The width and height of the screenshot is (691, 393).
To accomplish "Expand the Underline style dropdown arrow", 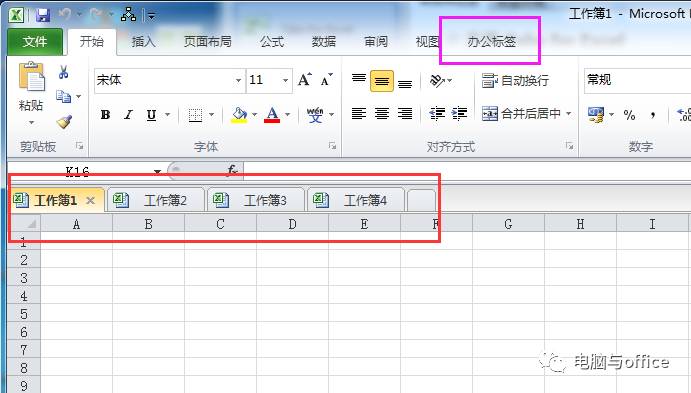I will 167,115.
